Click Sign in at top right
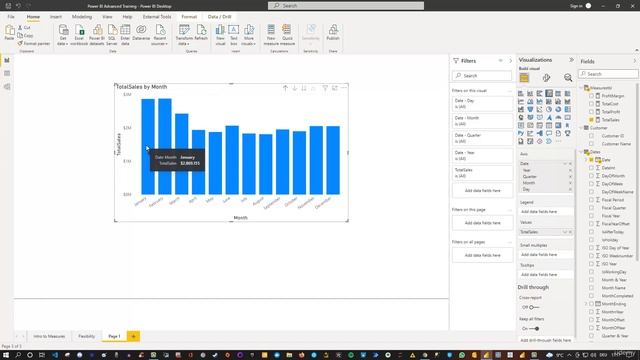This screenshot has width=640, height=360. click(x=576, y=6)
